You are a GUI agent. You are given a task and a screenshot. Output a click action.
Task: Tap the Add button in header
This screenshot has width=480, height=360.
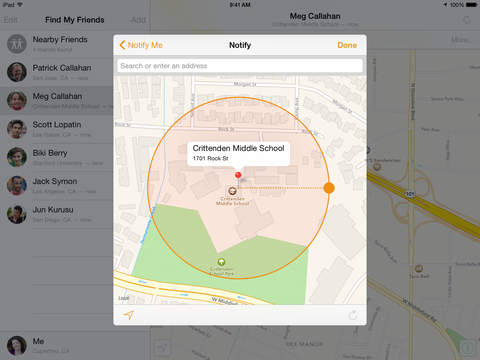pos(138,20)
